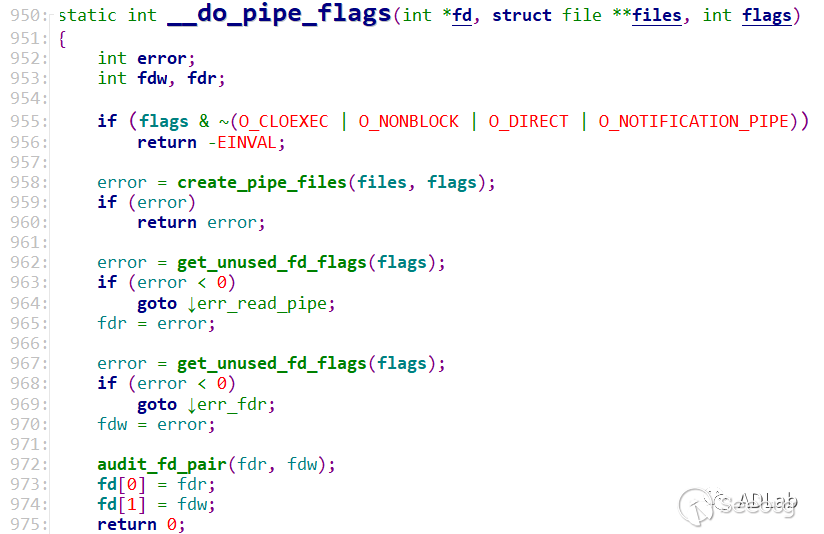This screenshot has width=824, height=534.
Task: Click 'return' on line 956
Action: pyautogui.click(x=167, y=142)
